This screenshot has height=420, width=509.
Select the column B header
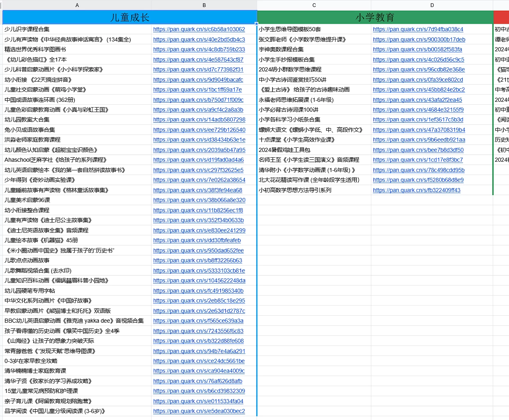click(204, 5)
